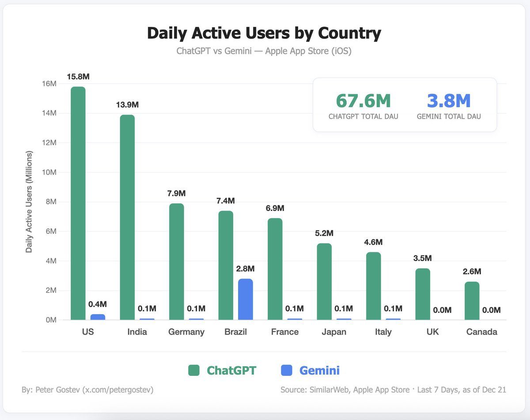Click Brazil's blue Gemini bar
The image size is (530, 420).
coord(246,299)
